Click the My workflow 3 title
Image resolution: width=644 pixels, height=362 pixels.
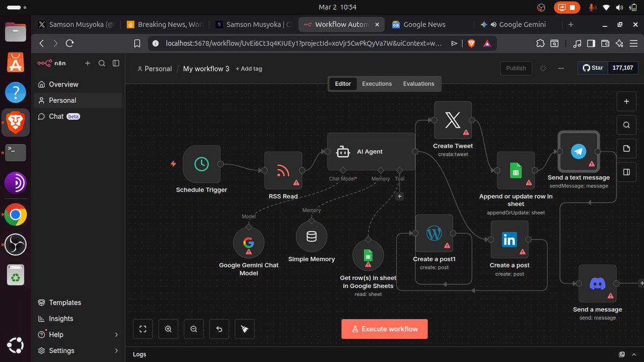[x=206, y=69]
